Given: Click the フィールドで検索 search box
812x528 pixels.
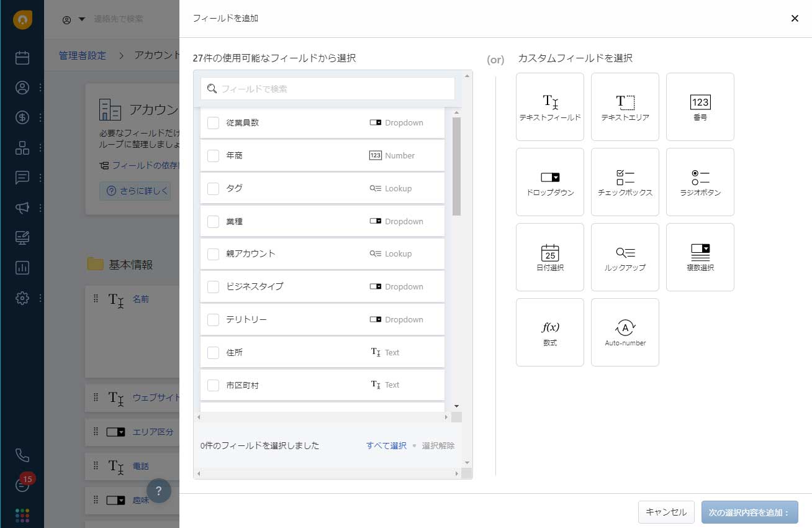Looking at the screenshot, I should click(x=328, y=89).
